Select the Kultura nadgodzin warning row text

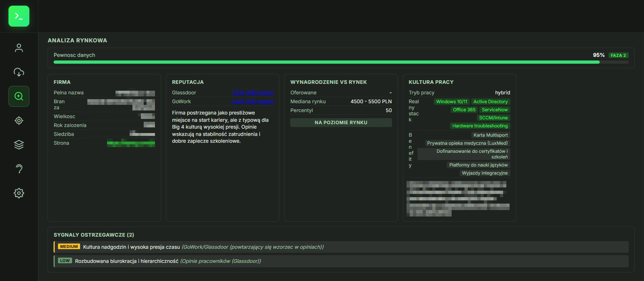tap(131, 247)
